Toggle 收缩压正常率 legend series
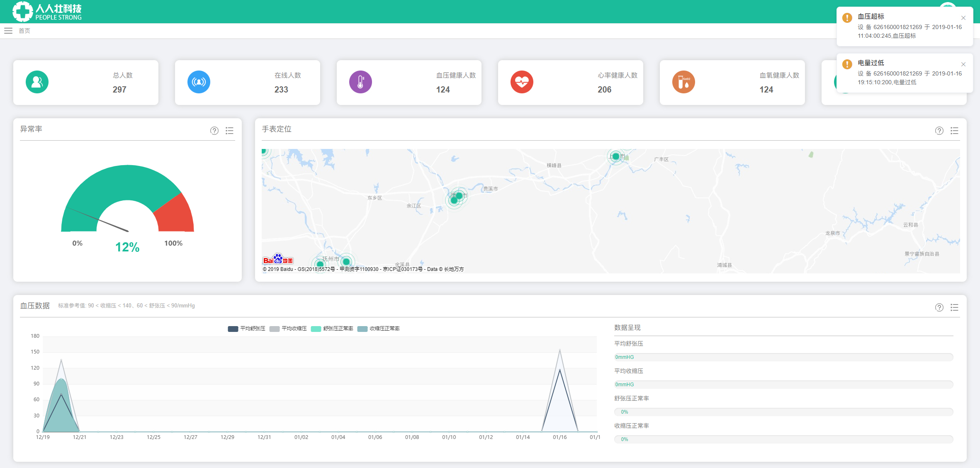 coord(378,329)
